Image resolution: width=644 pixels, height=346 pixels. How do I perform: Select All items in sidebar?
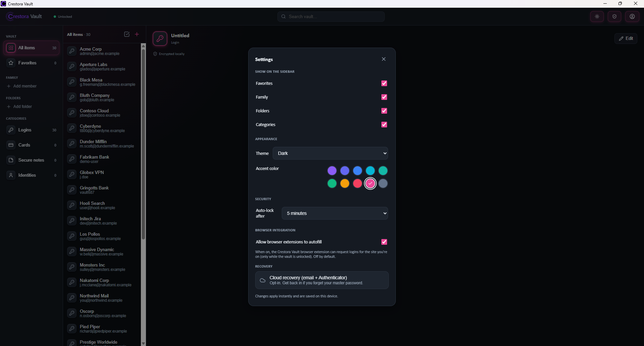tap(32, 48)
